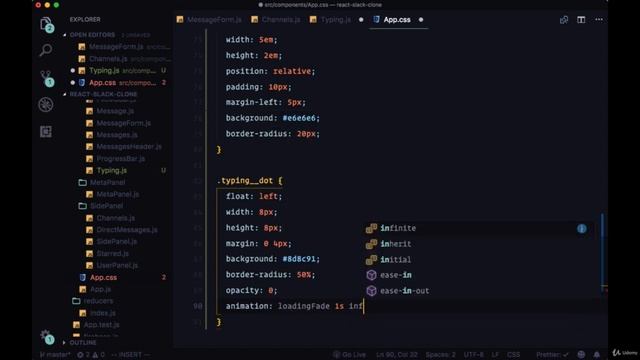
Task: Open App.js in file tree
Action: click(x=100, y=289)
